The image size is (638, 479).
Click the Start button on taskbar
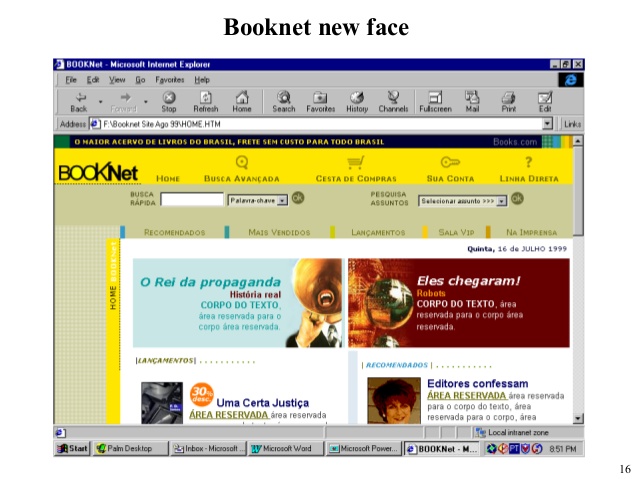[x=72, y=448]
